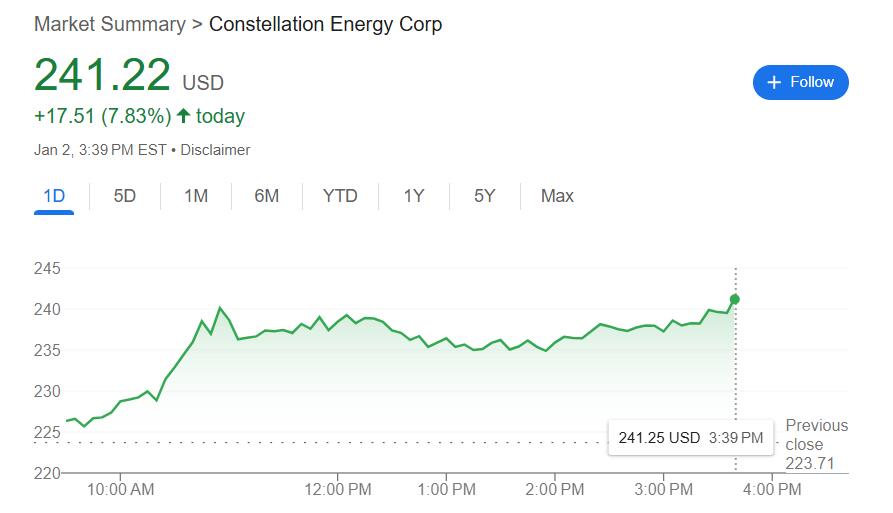Open the Market Summary breadcrumb link
Image resolution: width=893 pixels, height=513 pixels.
coord(109,24)
